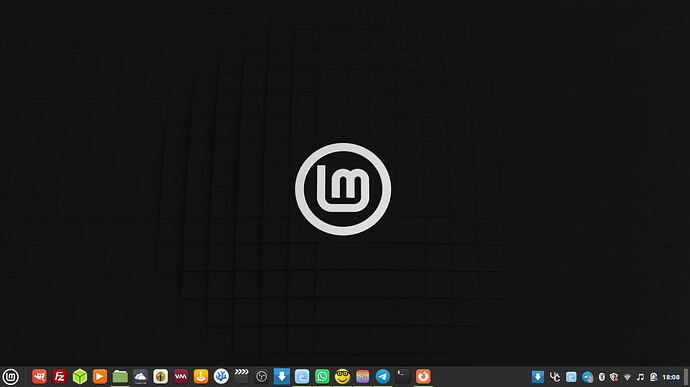Open the Terminal launcher

(x=403, y=376)
